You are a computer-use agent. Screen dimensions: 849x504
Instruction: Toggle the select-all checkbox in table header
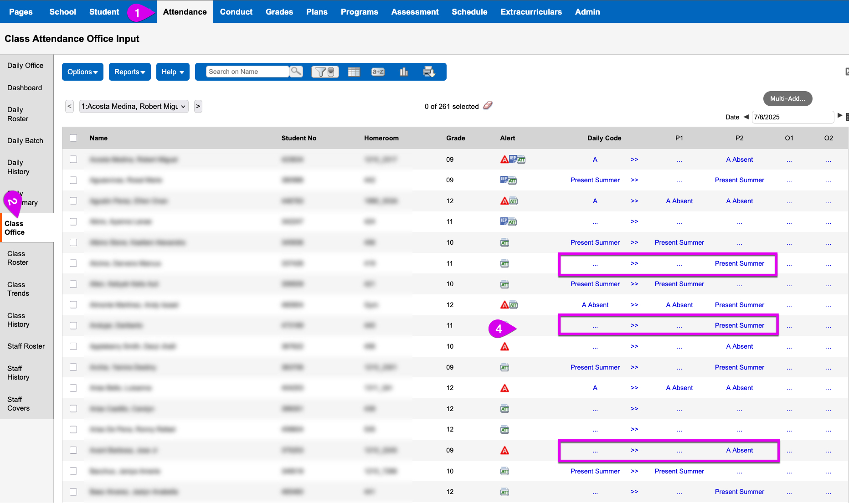(x=73, y=138)
